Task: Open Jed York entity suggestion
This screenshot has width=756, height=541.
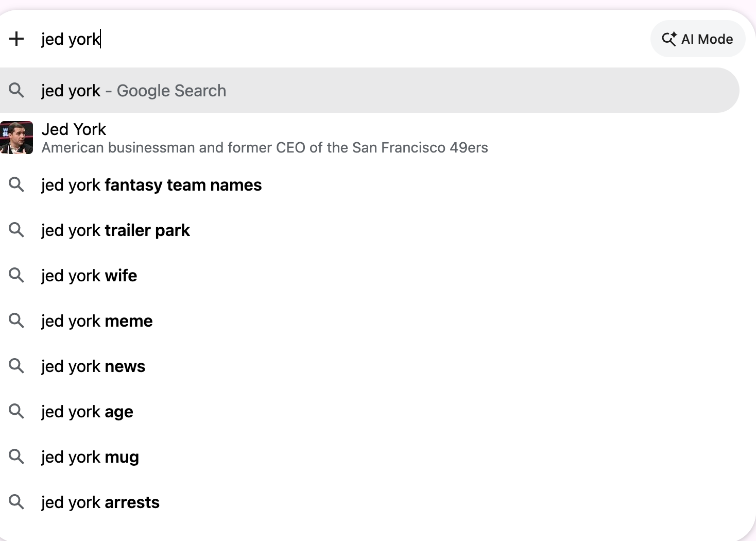Action: pos(369,138)
